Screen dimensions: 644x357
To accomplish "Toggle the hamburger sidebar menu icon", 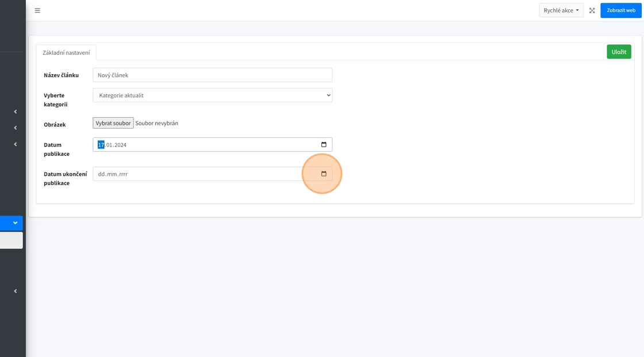I will tap(37, 10).
